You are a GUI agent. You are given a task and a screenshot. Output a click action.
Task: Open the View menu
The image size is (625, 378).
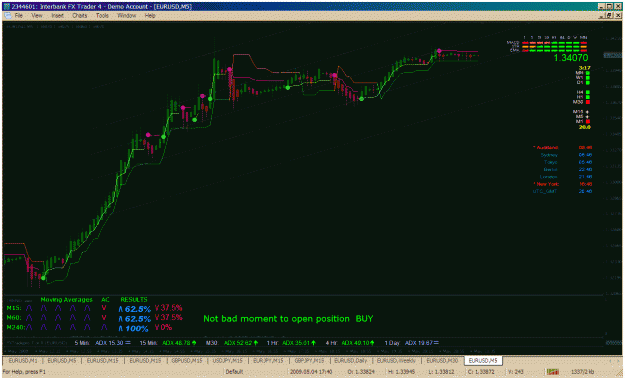(x=37, y=16)
